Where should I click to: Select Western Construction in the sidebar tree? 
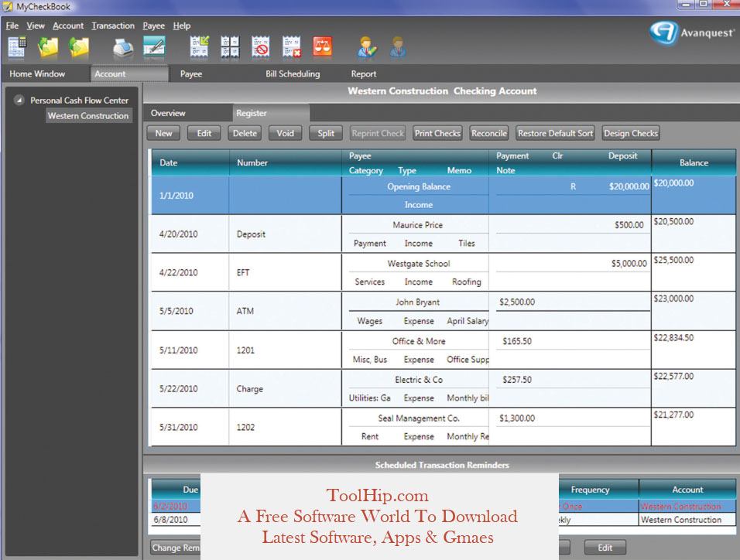pos(88,115)
